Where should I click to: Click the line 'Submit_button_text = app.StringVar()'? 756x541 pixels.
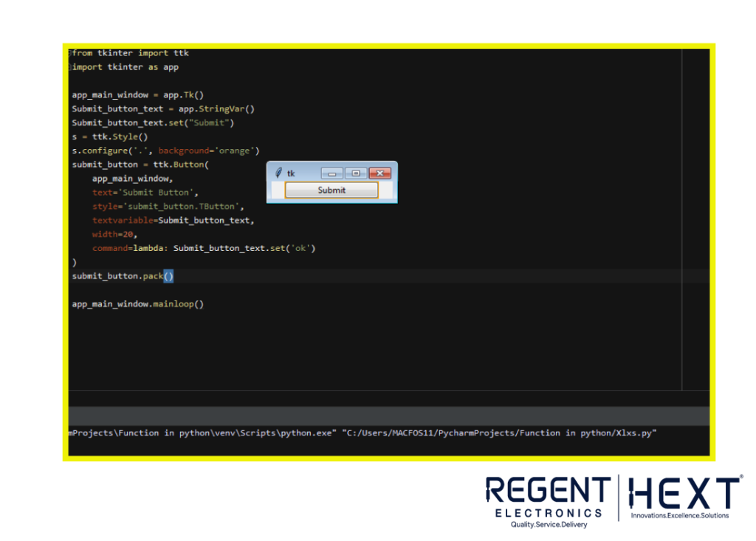click(x=163, y=109)
